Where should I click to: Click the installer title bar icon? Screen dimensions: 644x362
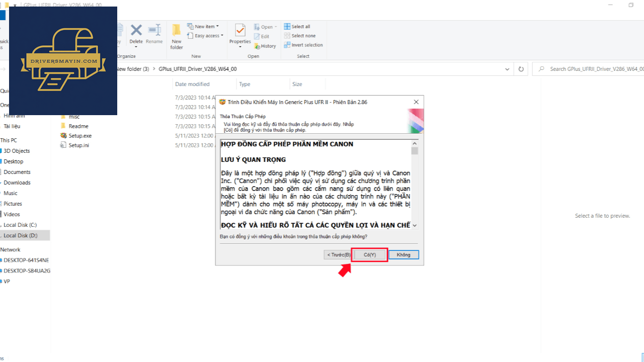point(222,102)
